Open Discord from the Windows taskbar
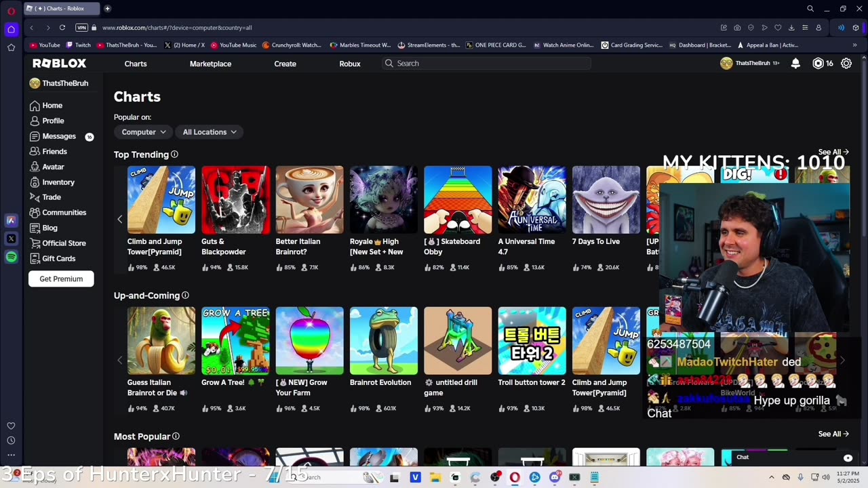 (x=555, y=477)
